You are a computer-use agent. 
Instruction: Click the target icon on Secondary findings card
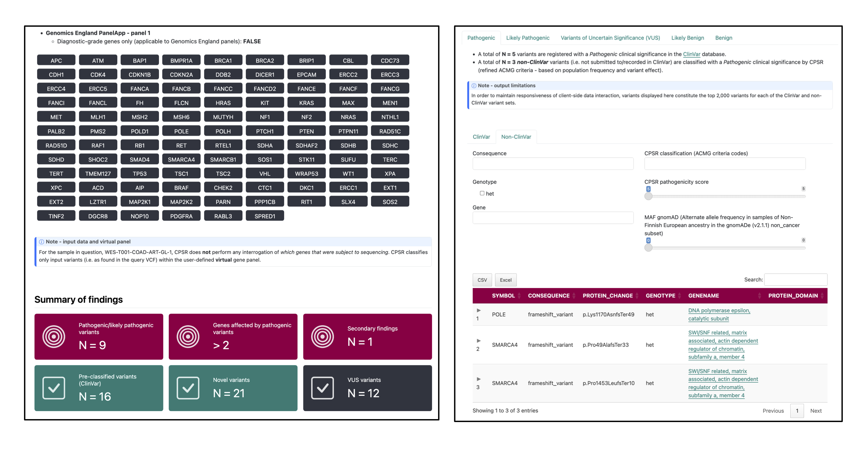(x=322, y=336)
